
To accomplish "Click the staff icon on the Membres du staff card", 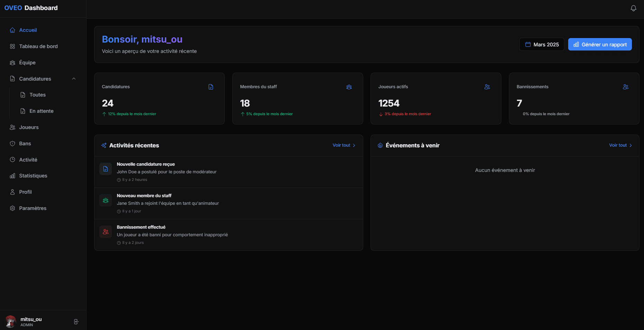I will tap(349, 87).
